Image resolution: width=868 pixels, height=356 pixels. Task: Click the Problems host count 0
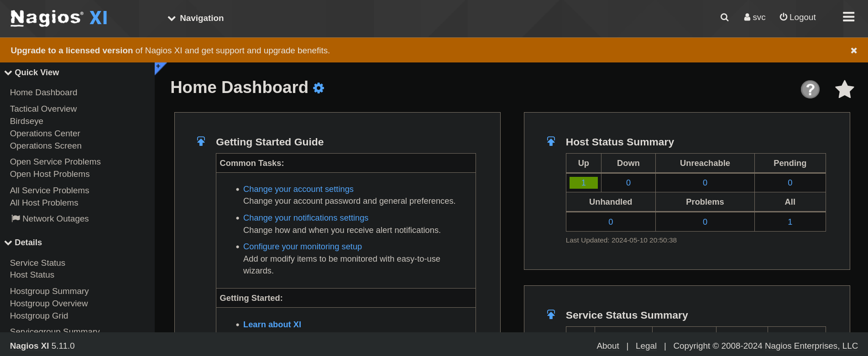705,222
